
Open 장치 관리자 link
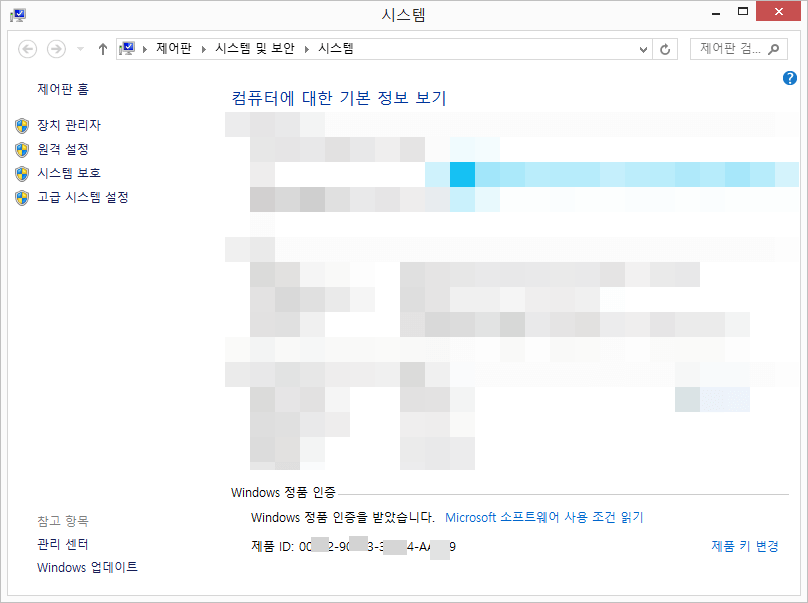click(x=69, y=125)
